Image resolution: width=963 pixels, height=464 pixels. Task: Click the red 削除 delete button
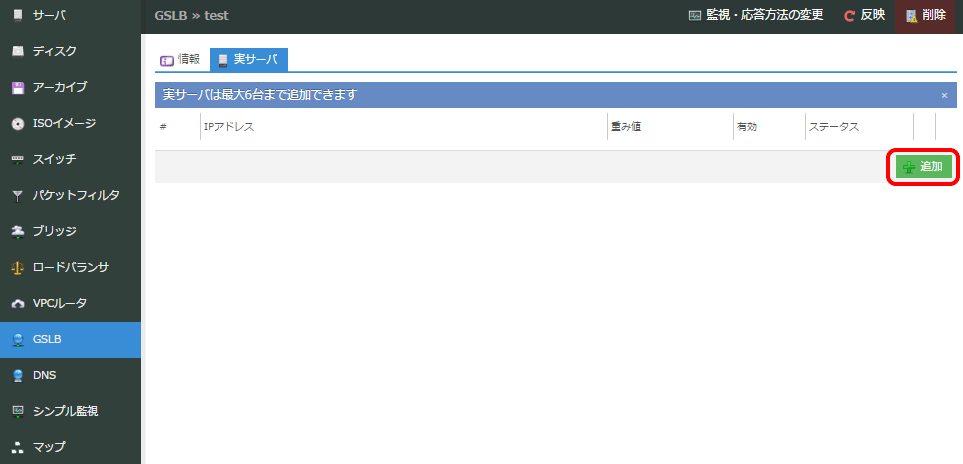(x=925, y=16)
